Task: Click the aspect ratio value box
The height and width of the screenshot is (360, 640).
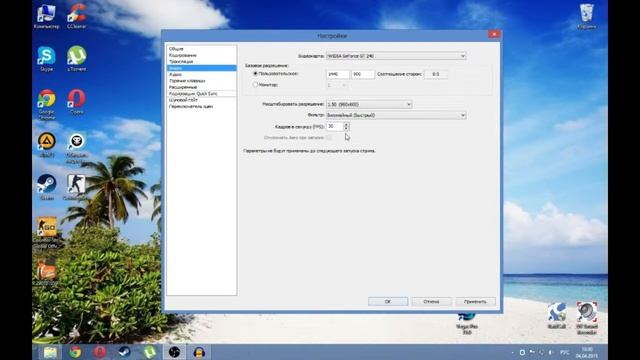Action: tap(436, 74)
